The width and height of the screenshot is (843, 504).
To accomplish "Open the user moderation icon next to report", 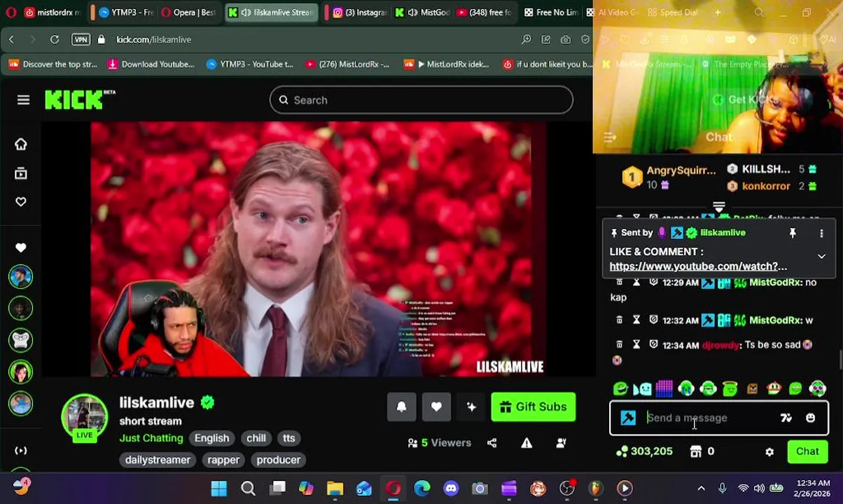I will click(x=561, y=442).
